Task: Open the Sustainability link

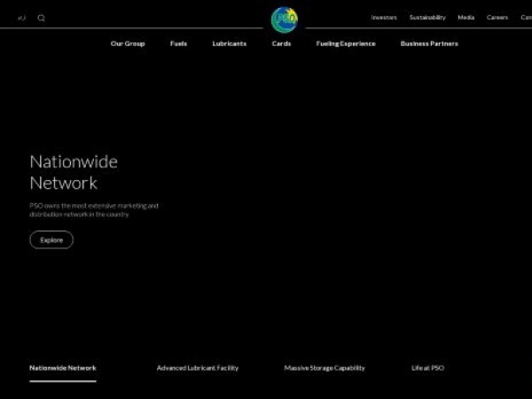Action: click(427, 18)
